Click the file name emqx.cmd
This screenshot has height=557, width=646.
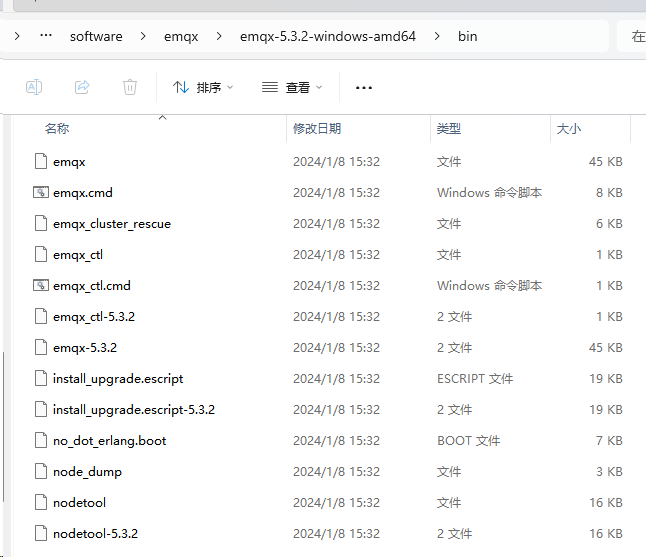83,193
